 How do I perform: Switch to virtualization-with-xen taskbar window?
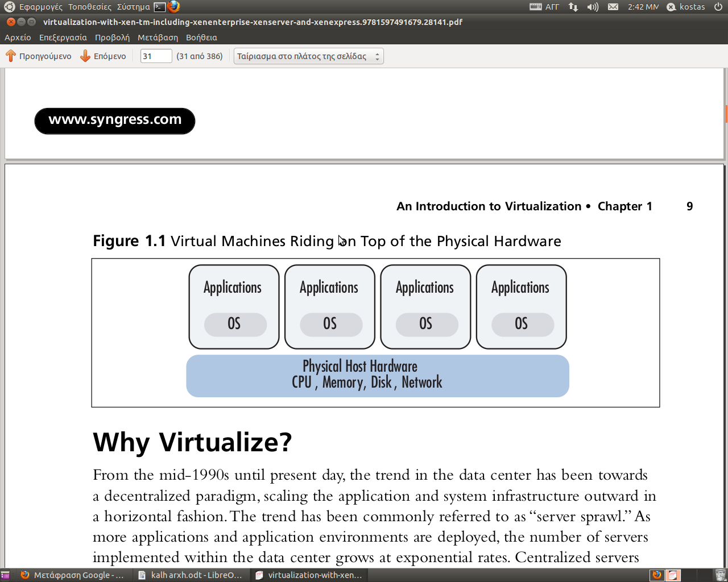[x=309, y=575]
